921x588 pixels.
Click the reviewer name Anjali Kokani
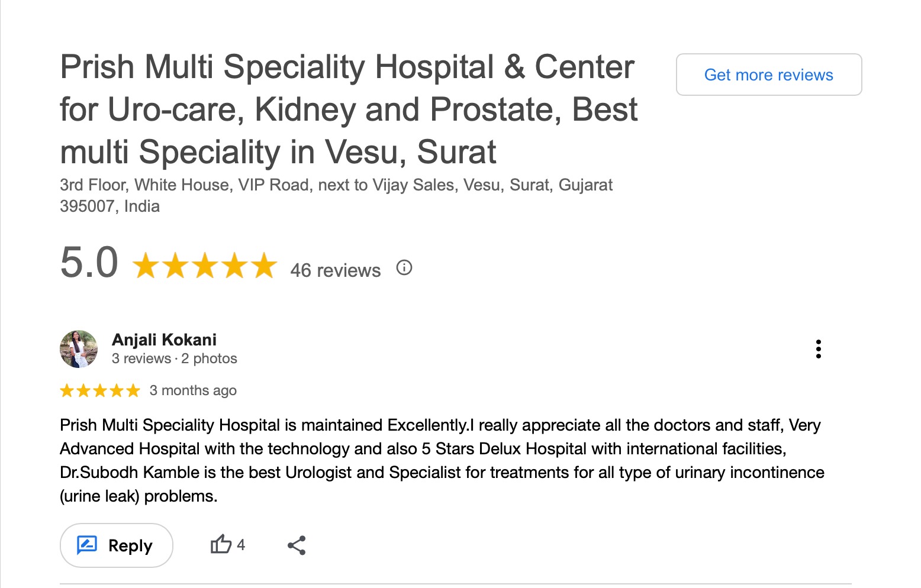(164, 340)
